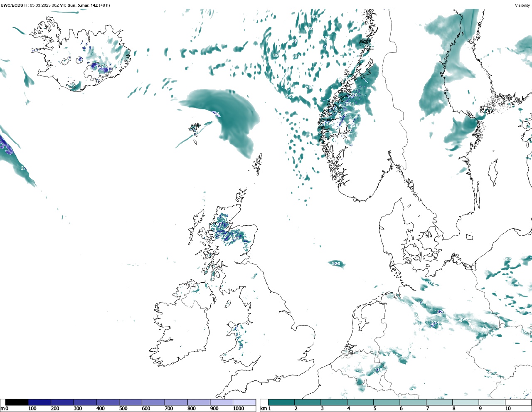Click the "46" value on Iceland's south coast
This screenshot has width=532, height=412.
[x=72, y=85]
